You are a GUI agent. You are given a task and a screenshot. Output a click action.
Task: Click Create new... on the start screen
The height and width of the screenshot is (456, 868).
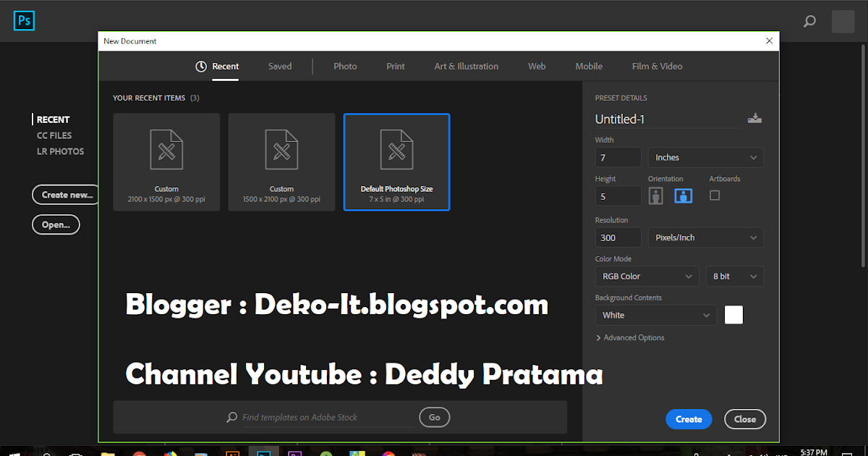67,195
